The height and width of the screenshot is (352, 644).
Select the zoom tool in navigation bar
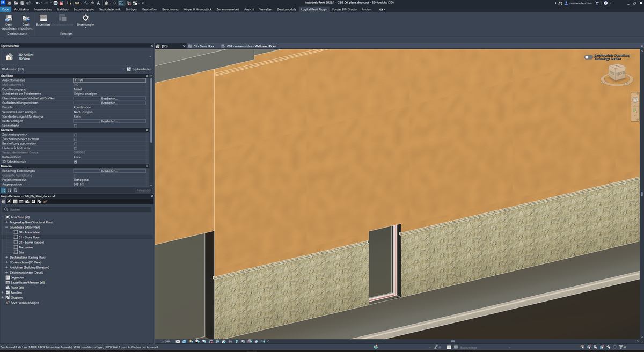[x=635, y=111]
